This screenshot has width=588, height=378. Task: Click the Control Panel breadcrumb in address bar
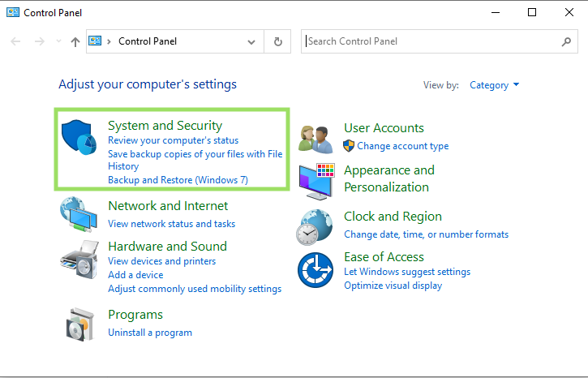coord(148,41)
